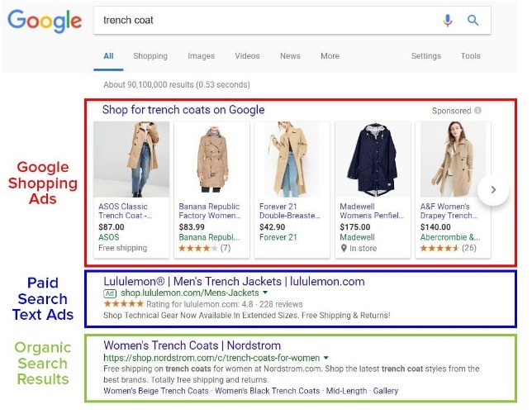
Task: Open search Tools
Action: [x=470, y=56]
